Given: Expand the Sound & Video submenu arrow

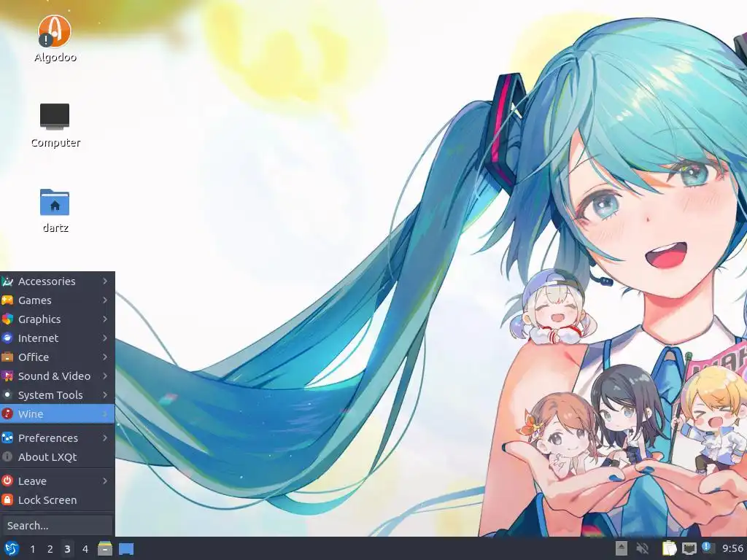Looking at the screenshot, I should (105, 376).
